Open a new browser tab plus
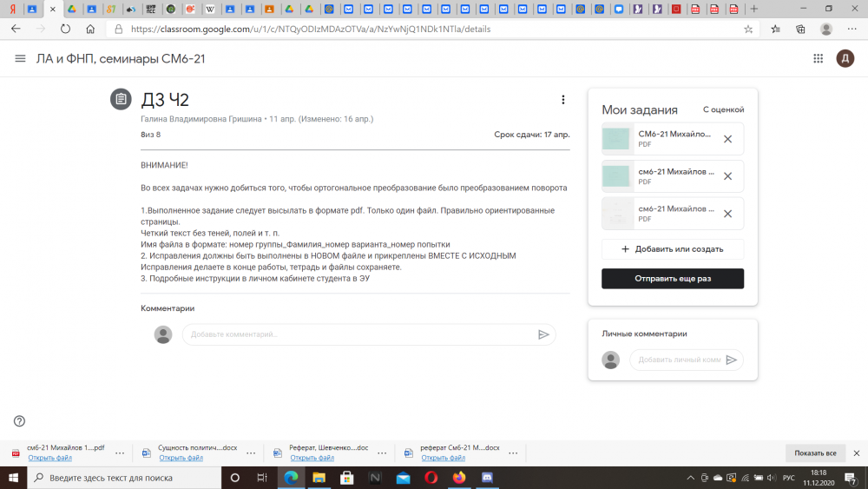Viewport: 868px width, 489px height. pos(753,9)
